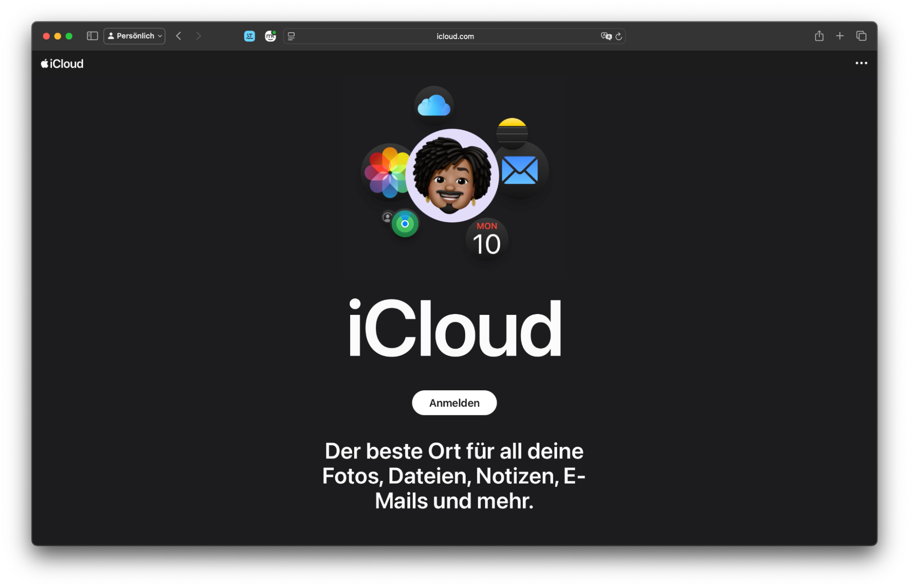The width and height of the screenshot is (909, 588).
Task: Open the Persönlich profile dropdown
Action: [x=134, y=36]
